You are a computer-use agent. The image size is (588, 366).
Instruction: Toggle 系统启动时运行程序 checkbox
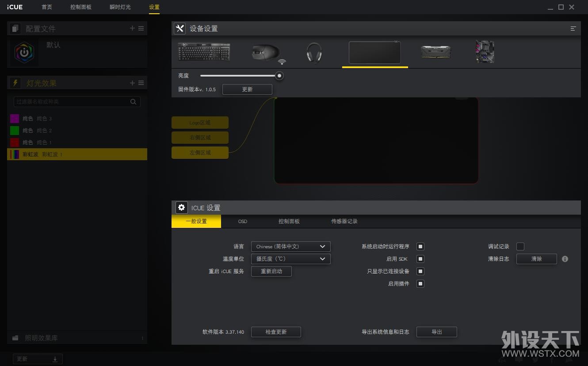(x=420, y=247)
